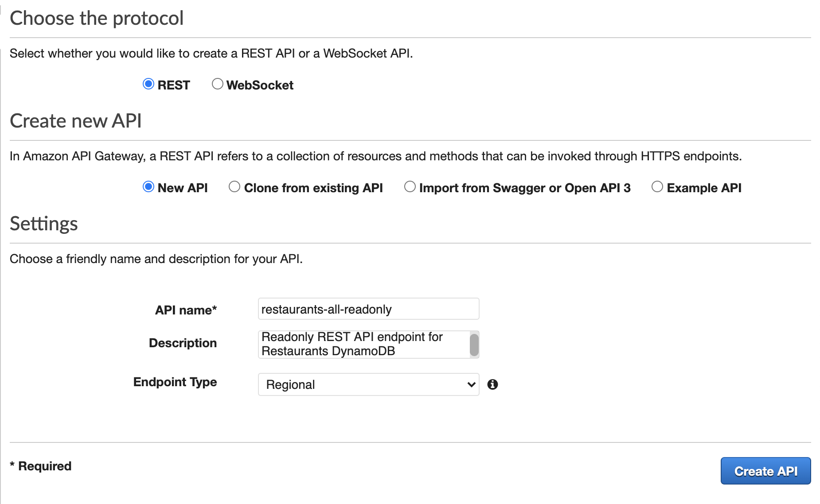Image resolution: width=820 pixels, height=504 pixels.
Task: Pick the Example API option
Action: (657, 187)
